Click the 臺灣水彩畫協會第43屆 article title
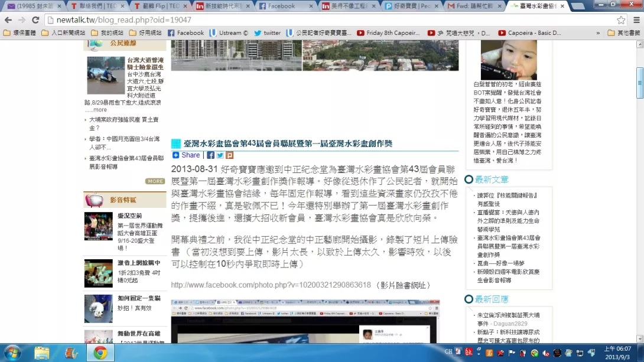Viewport: 644px width, 362px height. (x=288, y=144)
